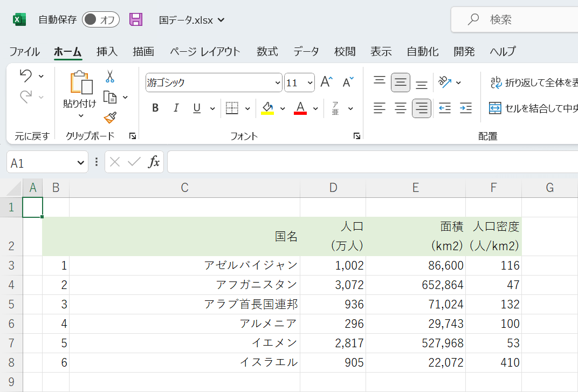Switch to the 数式 ribbon tab
The width and height of the screenshot is (578, 392).
tap(267, 52)
